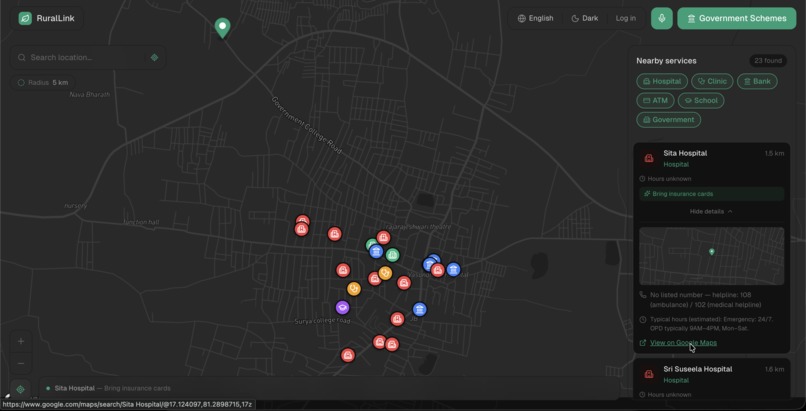This screenshot has width=806, height=411.
Task: Click the green diamond locate icon in search bar
Action: pyautogui.click(x=154, y=58)
